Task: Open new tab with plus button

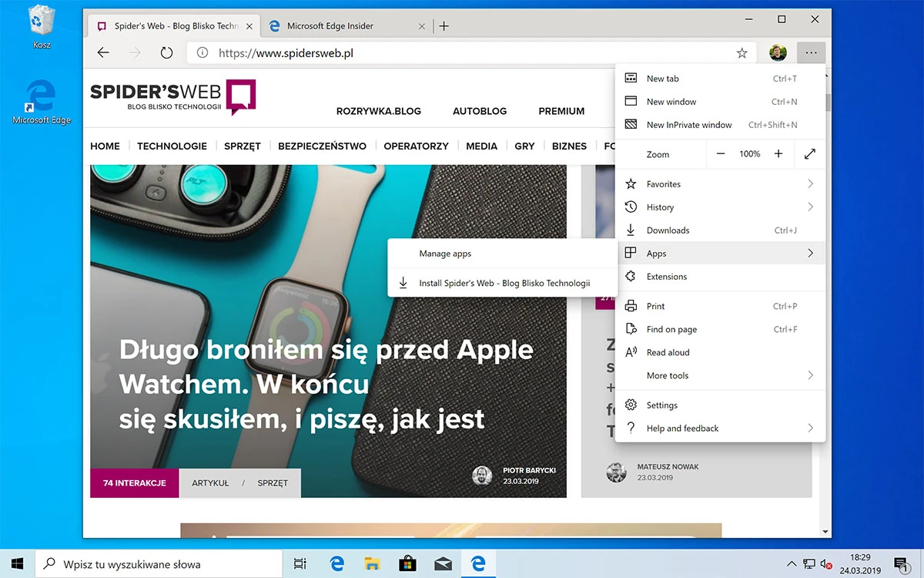Action: tap(444, 26)
